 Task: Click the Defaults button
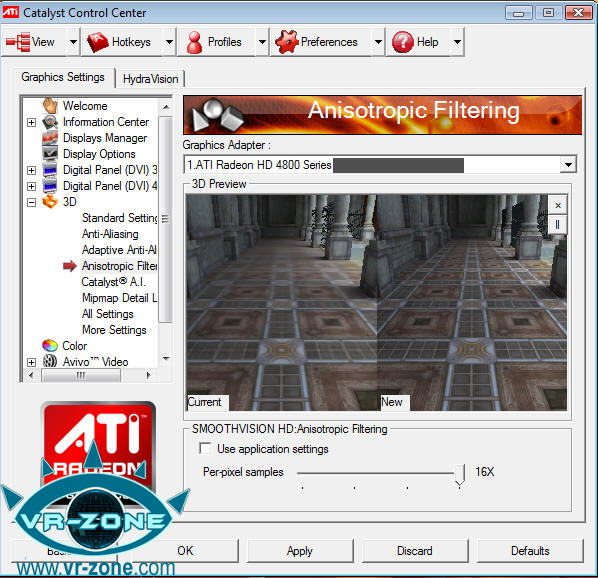[530, 551]
